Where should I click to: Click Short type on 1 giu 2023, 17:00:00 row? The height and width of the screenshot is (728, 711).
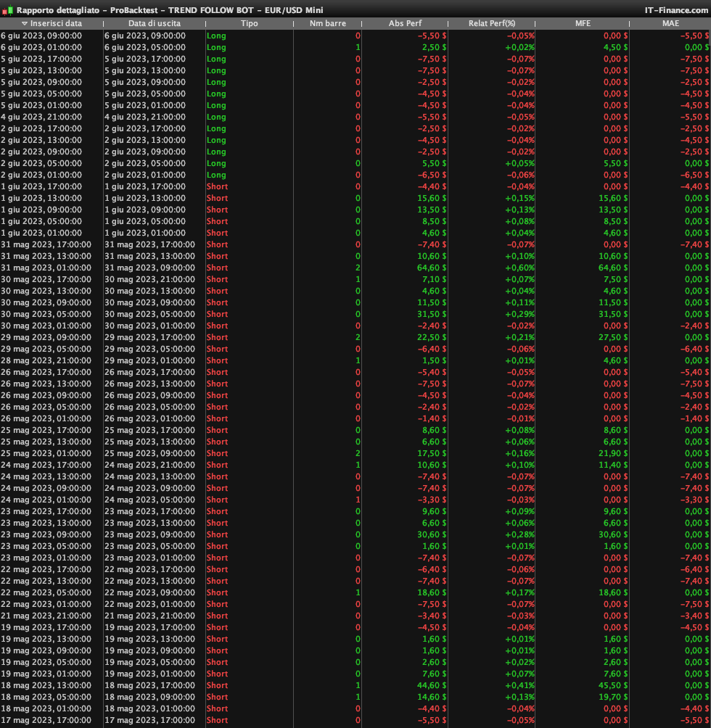click(x=217, y=186)
